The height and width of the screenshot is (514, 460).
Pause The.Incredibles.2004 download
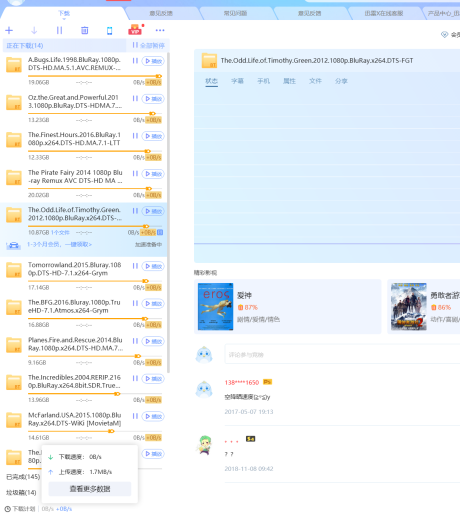coord(135,378)
